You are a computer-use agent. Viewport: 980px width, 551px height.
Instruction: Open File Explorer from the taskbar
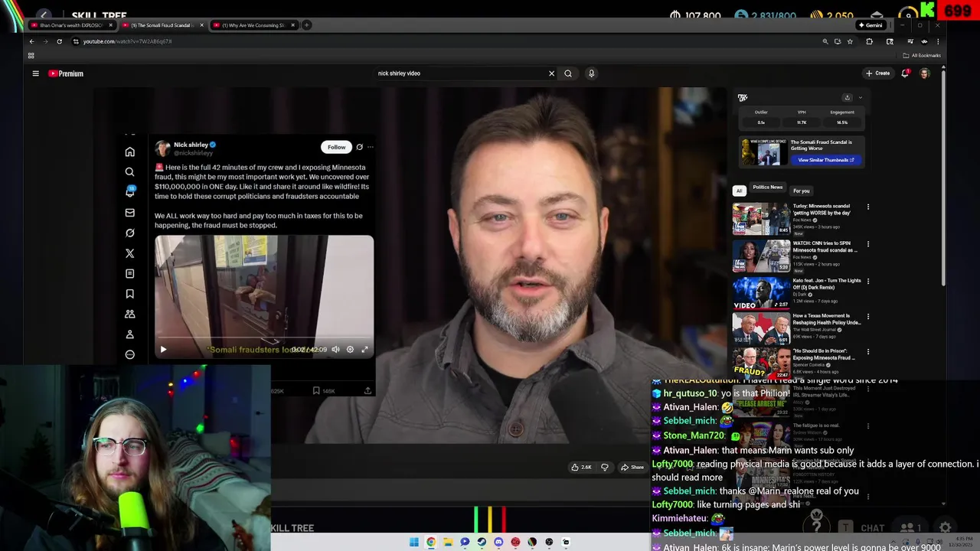(x=448, y=542)
